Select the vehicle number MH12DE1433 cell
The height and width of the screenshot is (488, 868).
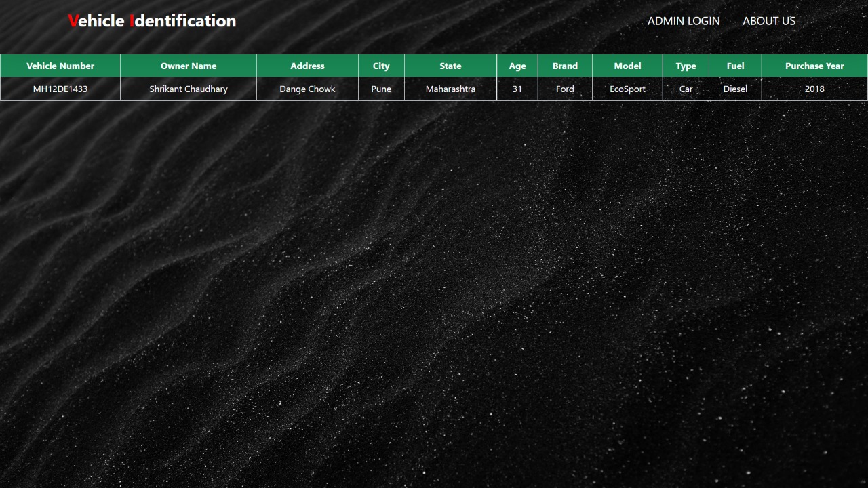pos(60,89)
